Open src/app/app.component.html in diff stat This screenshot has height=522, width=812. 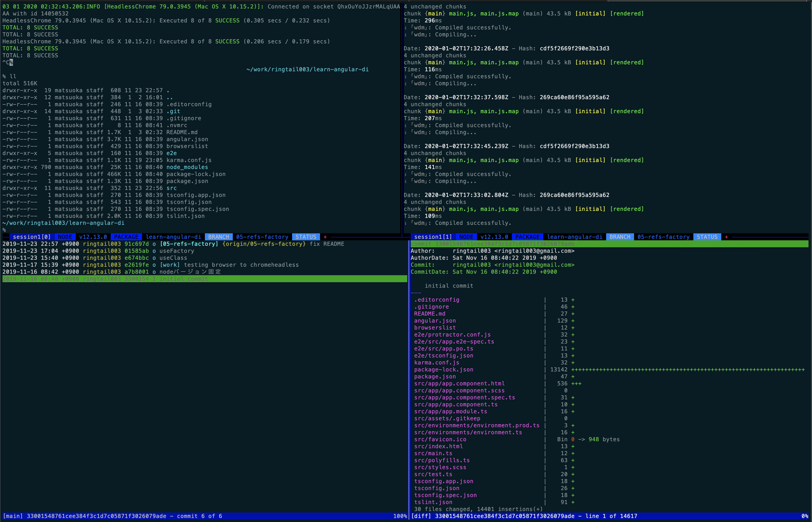(x=459, y=383)
